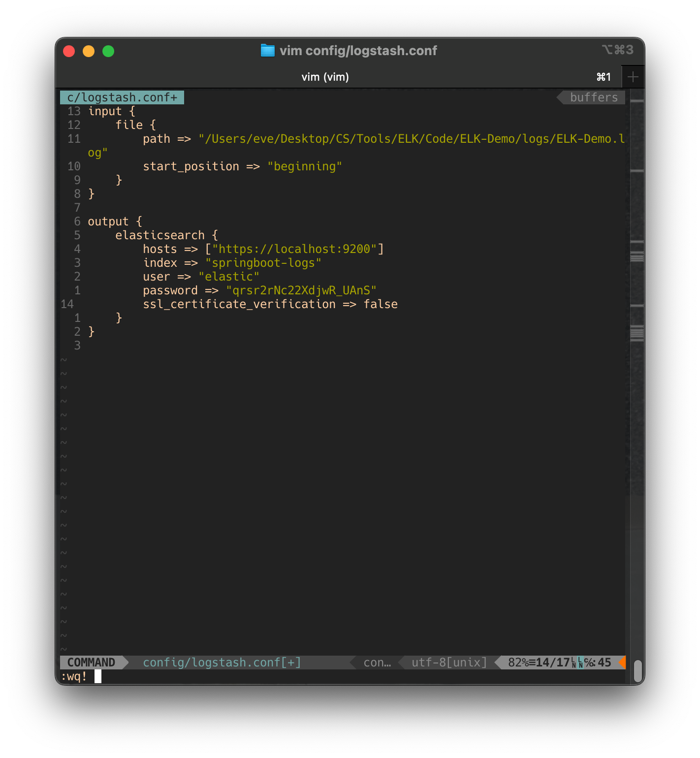The image size is (700, 758).
Task: Click the truncated 'con…' statusline segment
Action: (x=377, y=663)
